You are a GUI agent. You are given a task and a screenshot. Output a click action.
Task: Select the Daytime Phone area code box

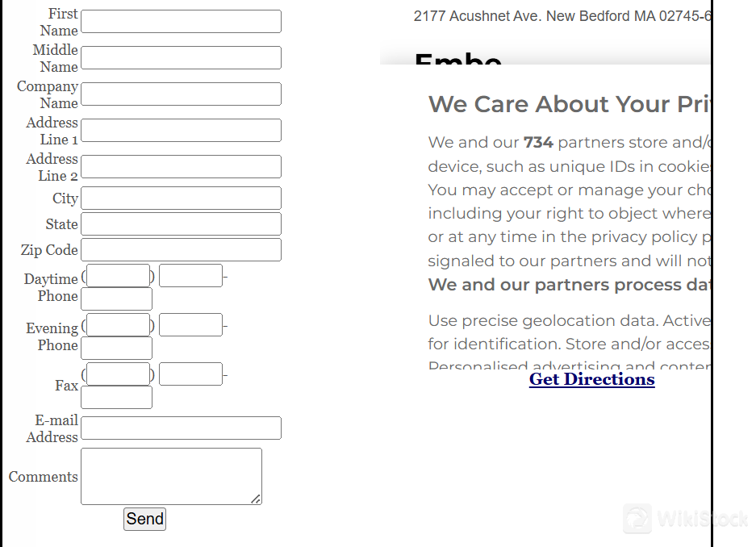point(118,276)
